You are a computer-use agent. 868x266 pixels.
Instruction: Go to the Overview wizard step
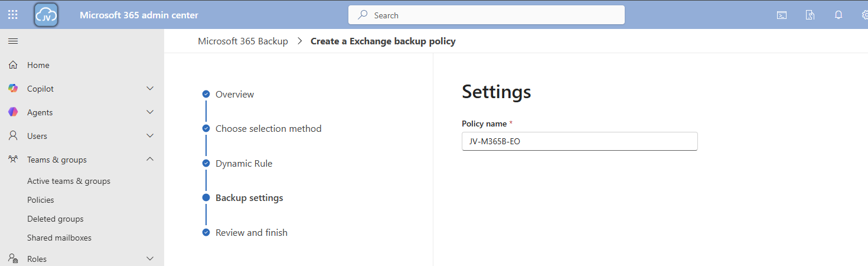pyautogui.click(x=234, y=95)
